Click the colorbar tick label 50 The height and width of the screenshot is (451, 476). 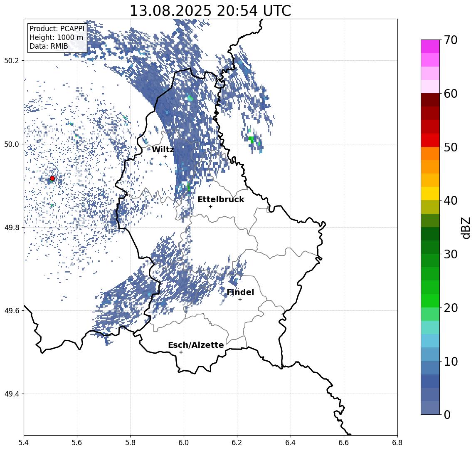[451, 147]
